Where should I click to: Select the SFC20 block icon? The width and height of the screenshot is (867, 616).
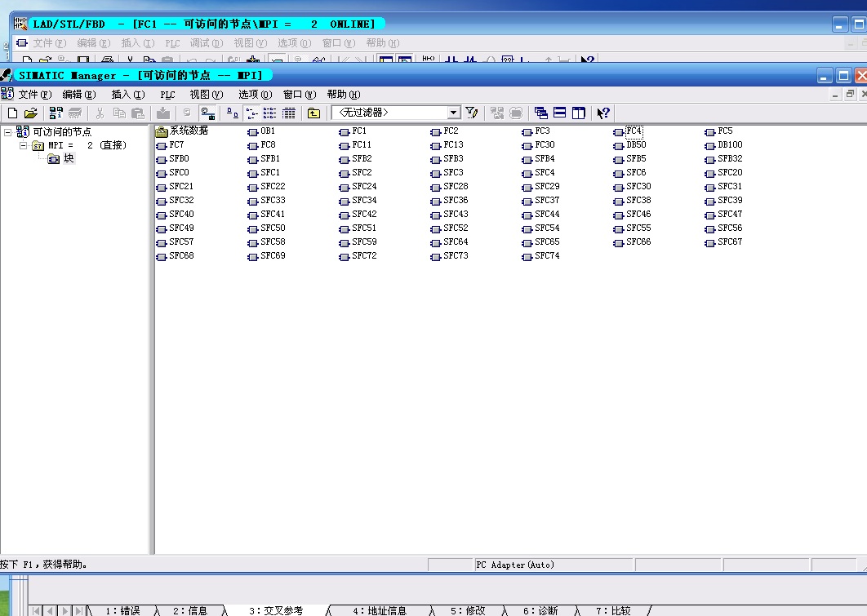[x=710, y=173]
